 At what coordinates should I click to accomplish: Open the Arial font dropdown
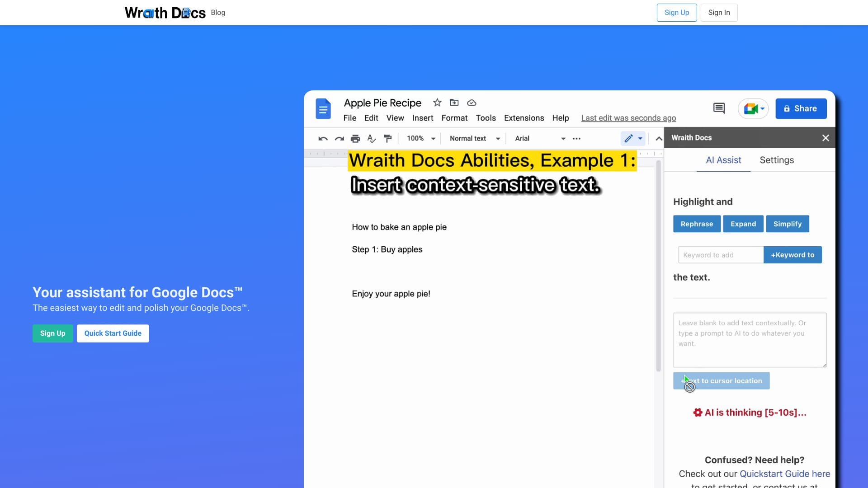coord(539,138)
